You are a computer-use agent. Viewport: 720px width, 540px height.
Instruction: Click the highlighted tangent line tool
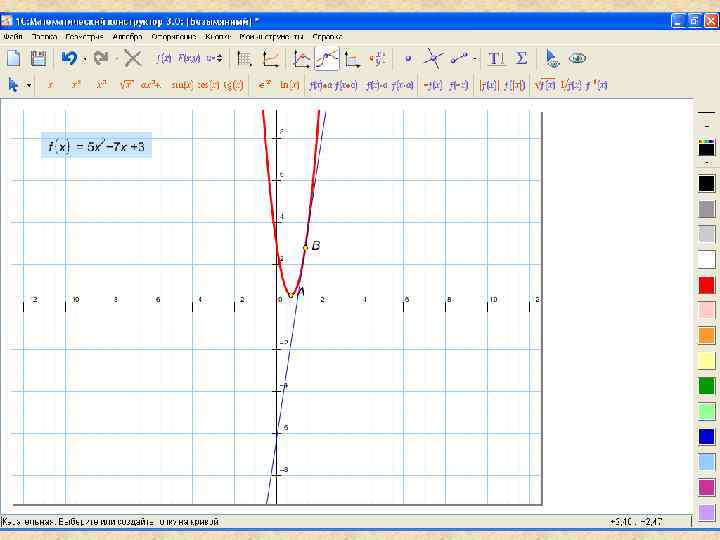(x=327, y=59)
